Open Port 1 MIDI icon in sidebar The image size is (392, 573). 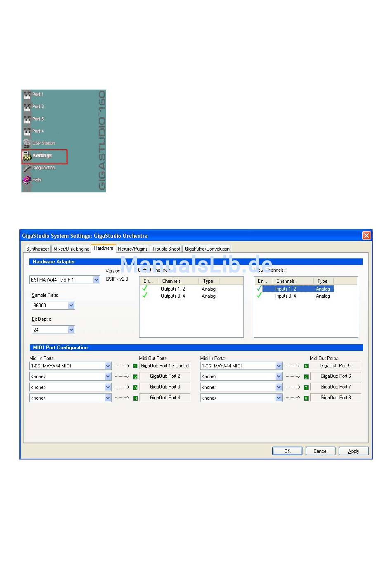click(x=27, y=95)
